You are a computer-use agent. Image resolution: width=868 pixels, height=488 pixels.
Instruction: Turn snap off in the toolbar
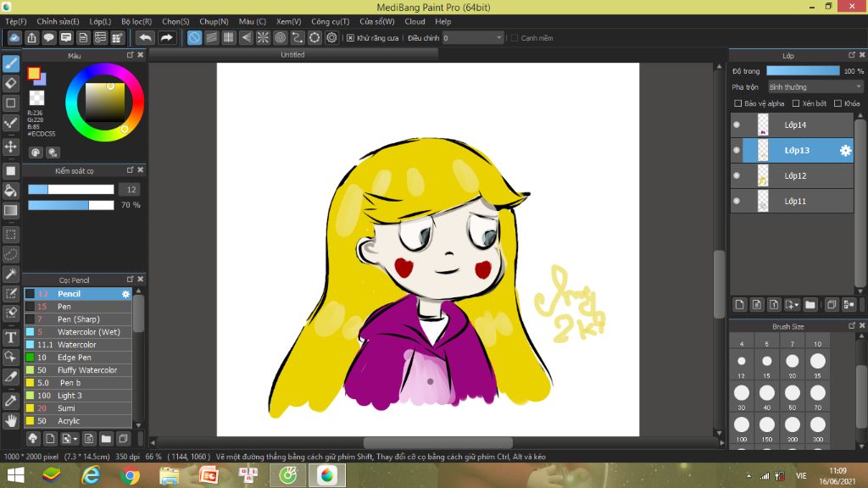[x=194, y=37]
